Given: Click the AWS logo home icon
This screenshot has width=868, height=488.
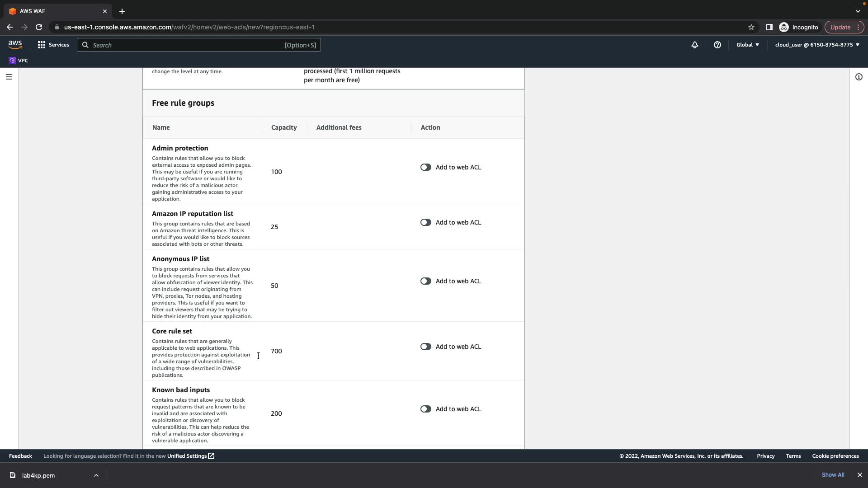Looking at the screenshot, I should 15,44.
